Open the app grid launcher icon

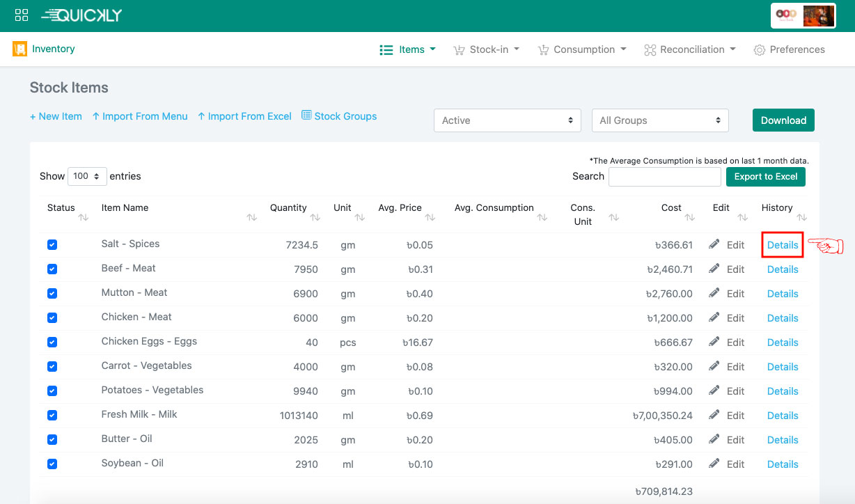(22, 15)
